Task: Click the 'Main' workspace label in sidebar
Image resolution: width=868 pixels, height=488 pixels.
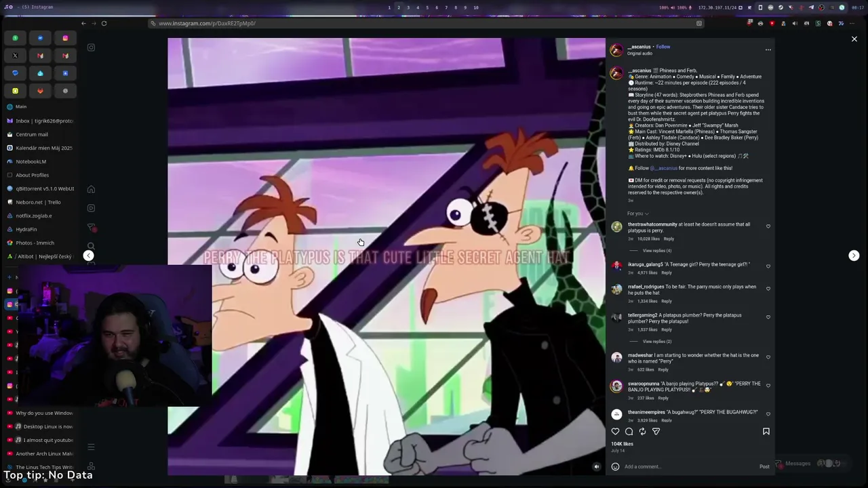Action: 21,106
